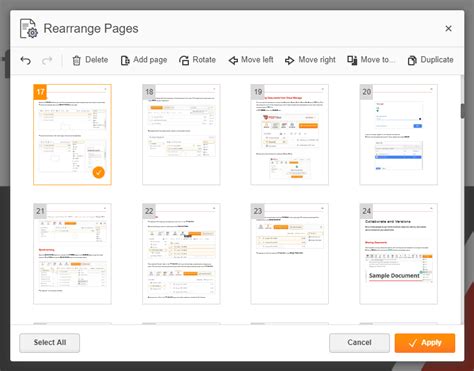Click the Select All button
The image size is (474, 371).
click(49, 343)
